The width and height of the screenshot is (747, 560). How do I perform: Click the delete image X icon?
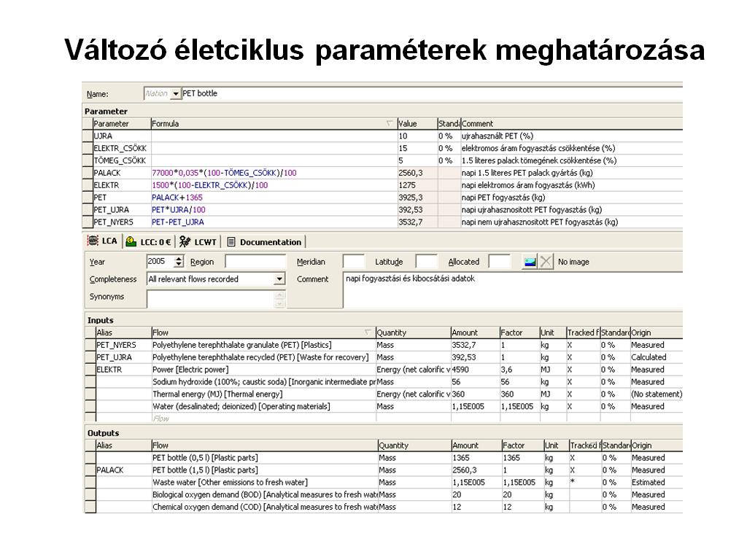546,262
